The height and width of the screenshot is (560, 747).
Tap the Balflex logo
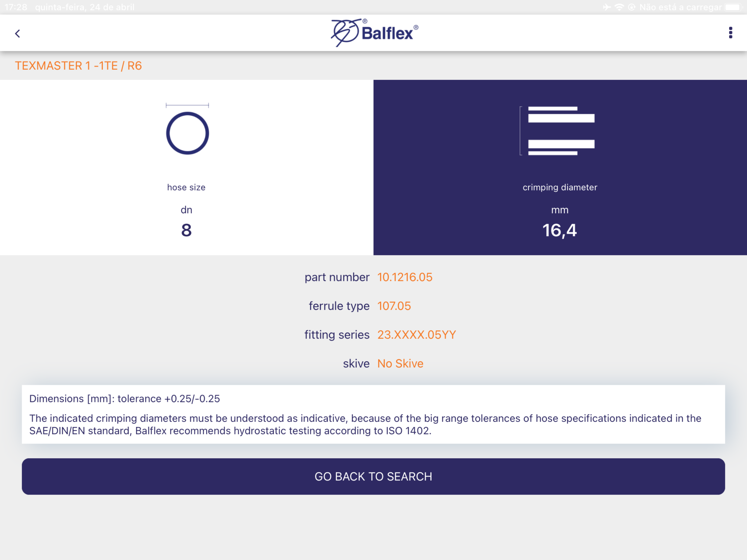[x=375, y=33]
